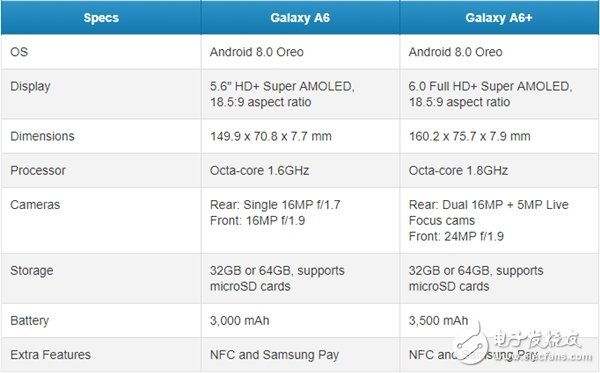The image size is (600, 373).
Task: Select the Galaxy A6 column header
Action: click(x=300, y=18)
